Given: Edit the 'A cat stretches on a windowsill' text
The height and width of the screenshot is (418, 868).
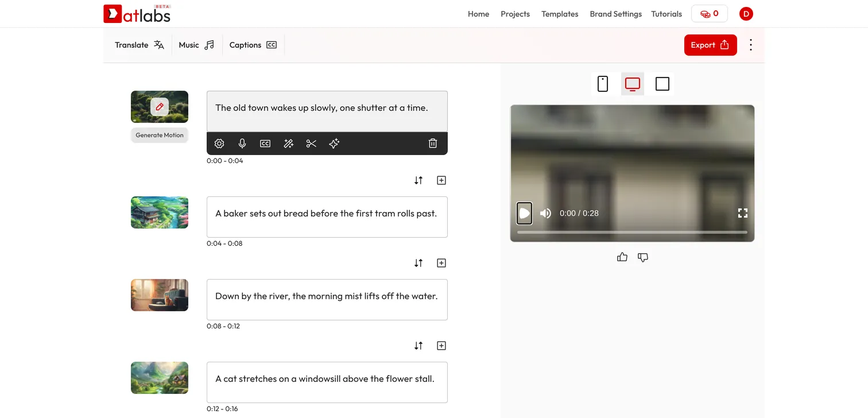Looking at the screenshot, I should 327,382.
